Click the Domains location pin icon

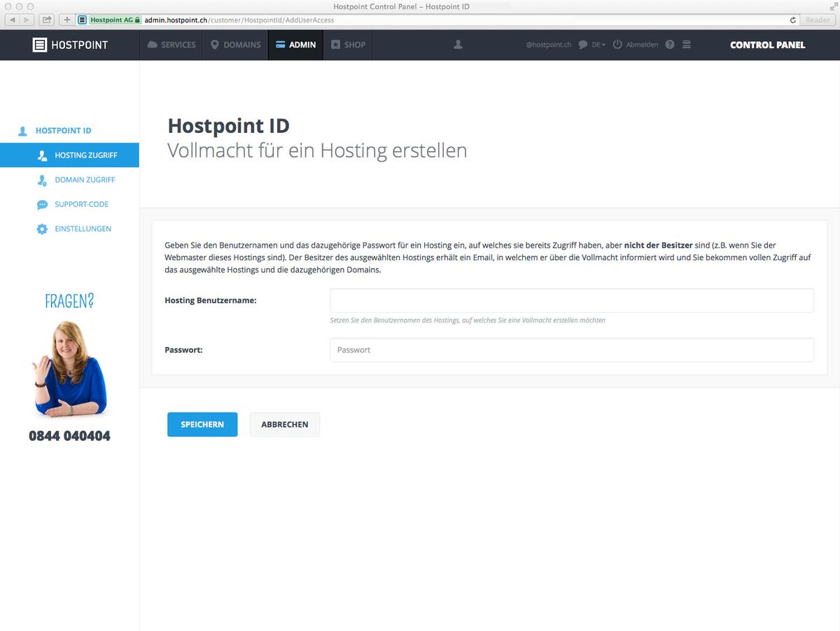click(214, 44)
